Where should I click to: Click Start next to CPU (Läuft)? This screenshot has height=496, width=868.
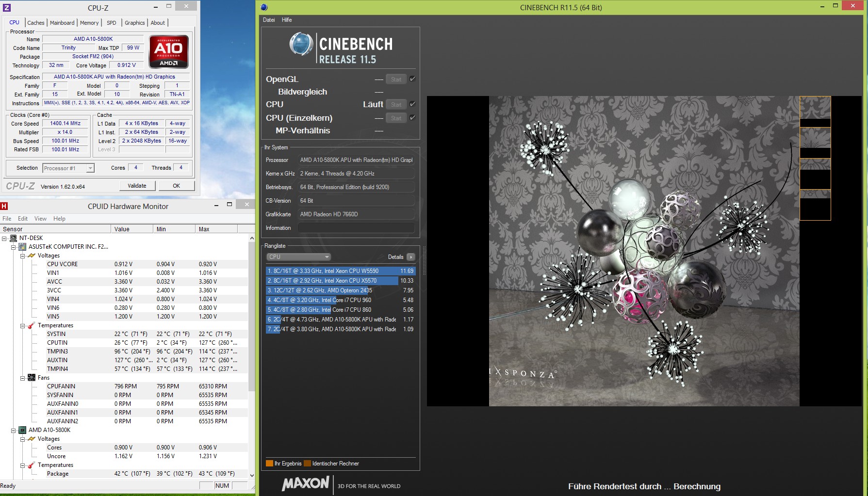(396, 105)
